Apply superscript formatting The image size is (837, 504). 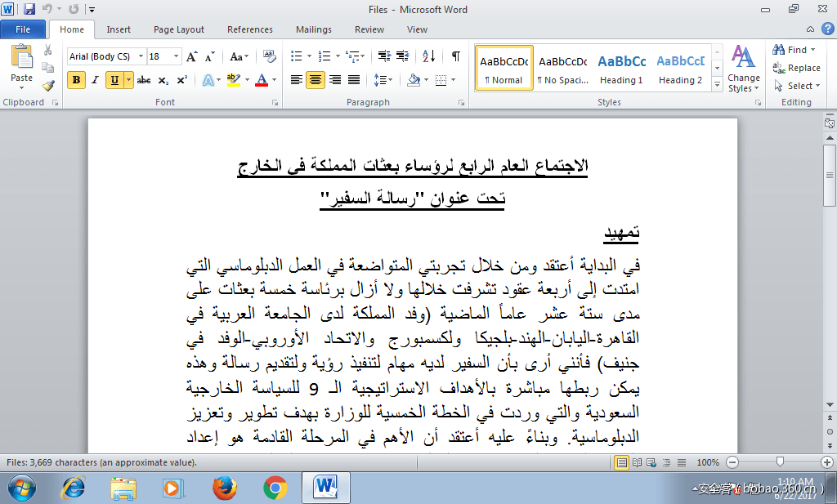(180, 81)
